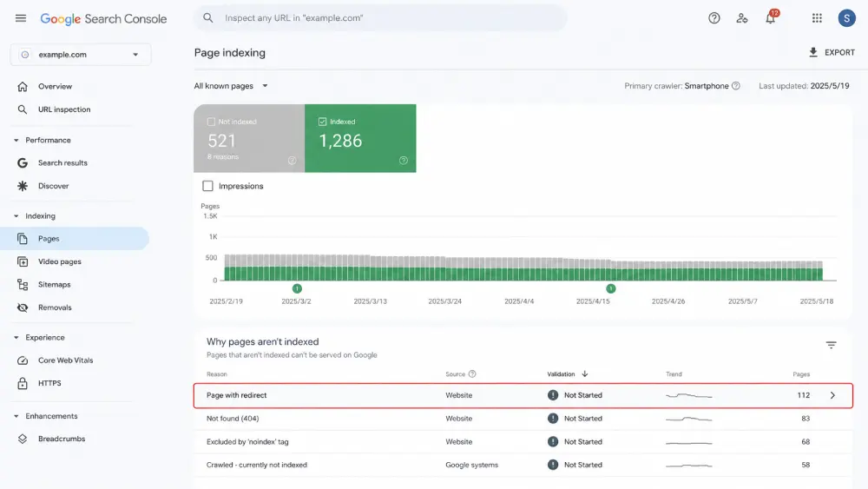Viewport: 868px width, 489px height.
Task: Collapse the Indexing section
Action: (x=16, y=216)
